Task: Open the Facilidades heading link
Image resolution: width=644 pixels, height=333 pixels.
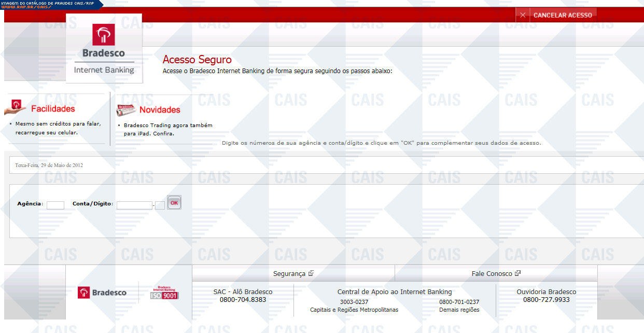Action: point(53,109)
